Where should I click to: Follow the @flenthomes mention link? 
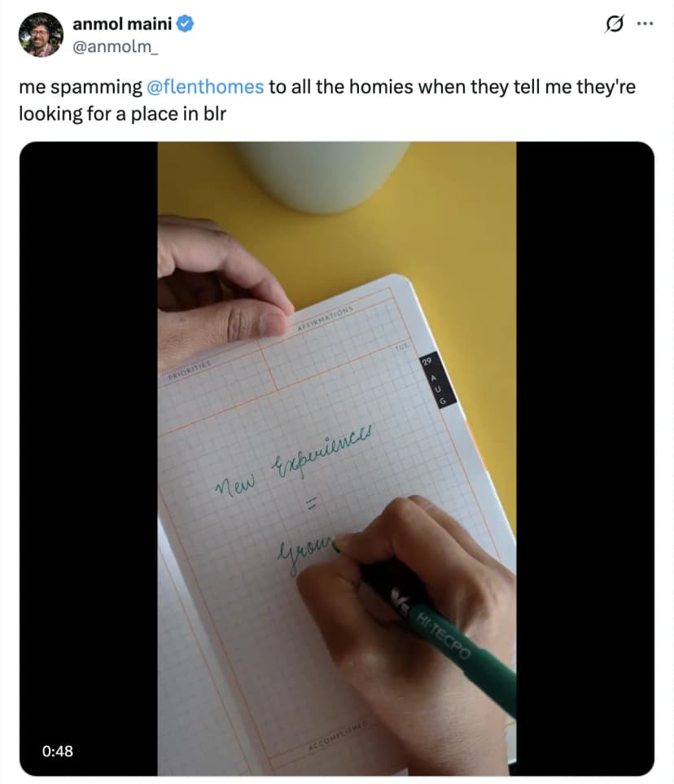[x=205, y=87]
